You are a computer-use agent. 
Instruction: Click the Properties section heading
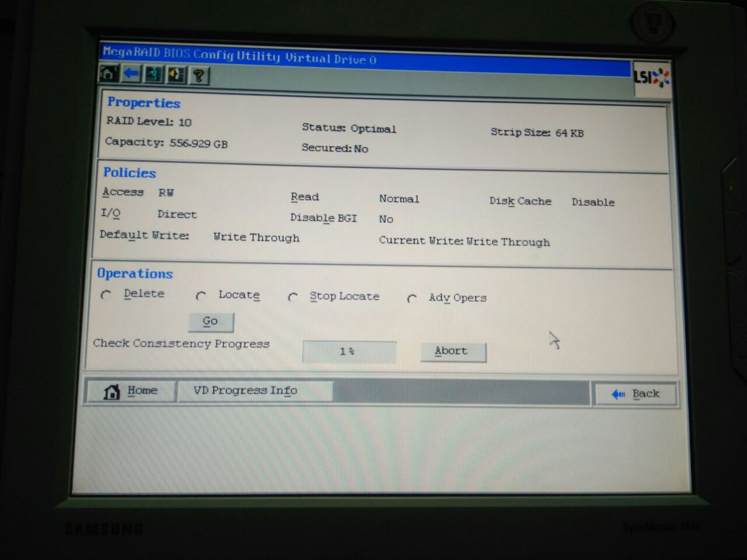[x=144, y=103]
